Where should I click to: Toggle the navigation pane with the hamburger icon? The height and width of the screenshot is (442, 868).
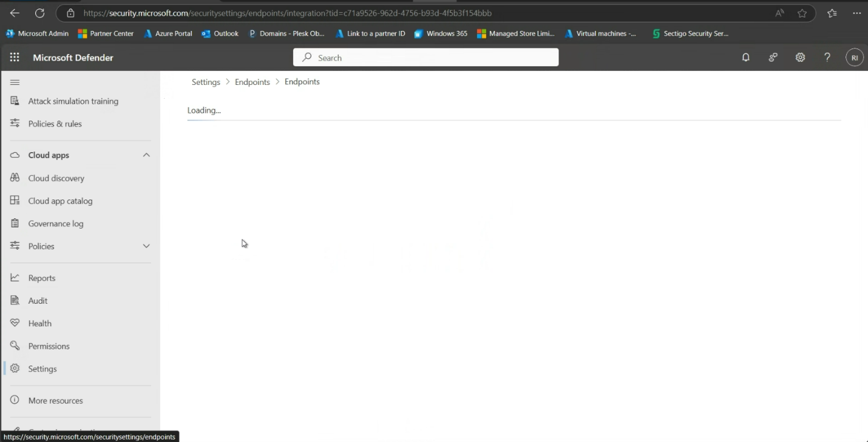coord(13,82)
